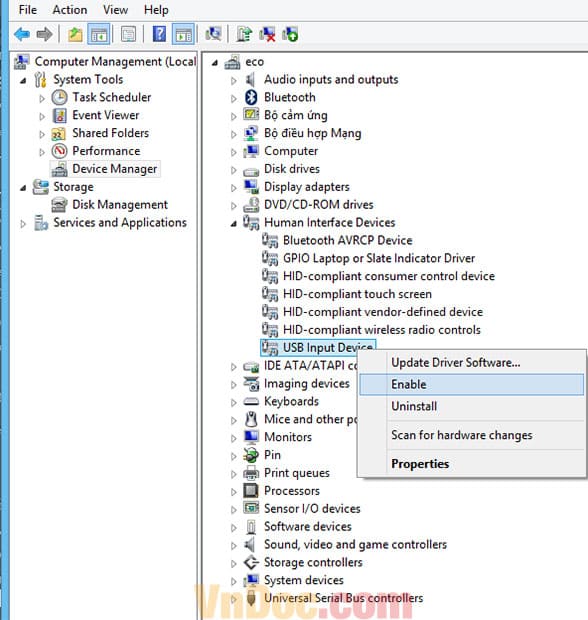Click the Update Driver Software toolbar icon
This screenshot has height=620, width=588.
pyautogui.click(x=244, y=34)
